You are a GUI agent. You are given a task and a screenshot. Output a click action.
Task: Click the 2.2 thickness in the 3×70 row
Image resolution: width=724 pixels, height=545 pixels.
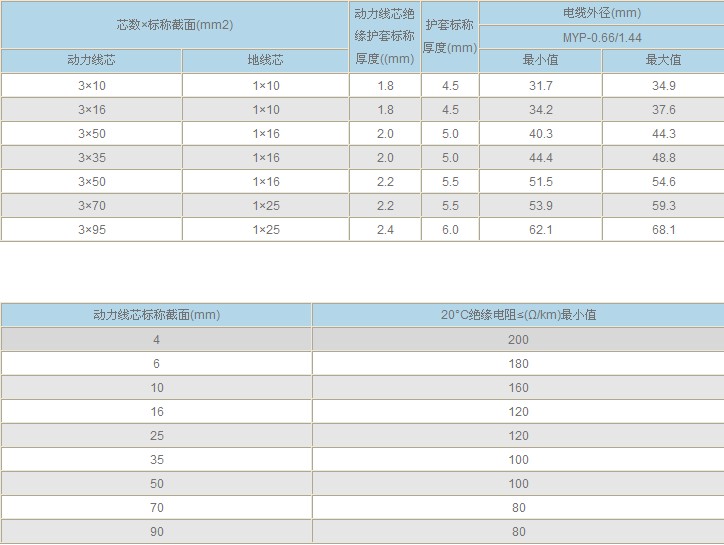[385, 206]
